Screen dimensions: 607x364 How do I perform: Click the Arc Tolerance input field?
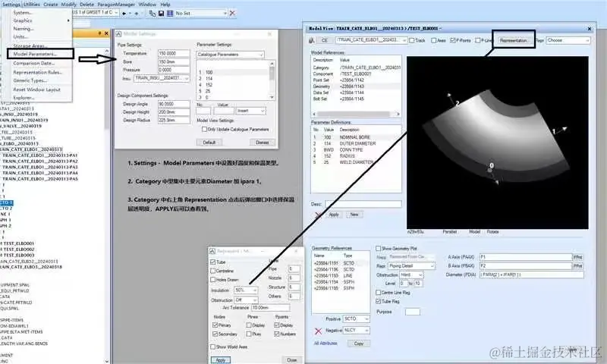tap(270, 308)
